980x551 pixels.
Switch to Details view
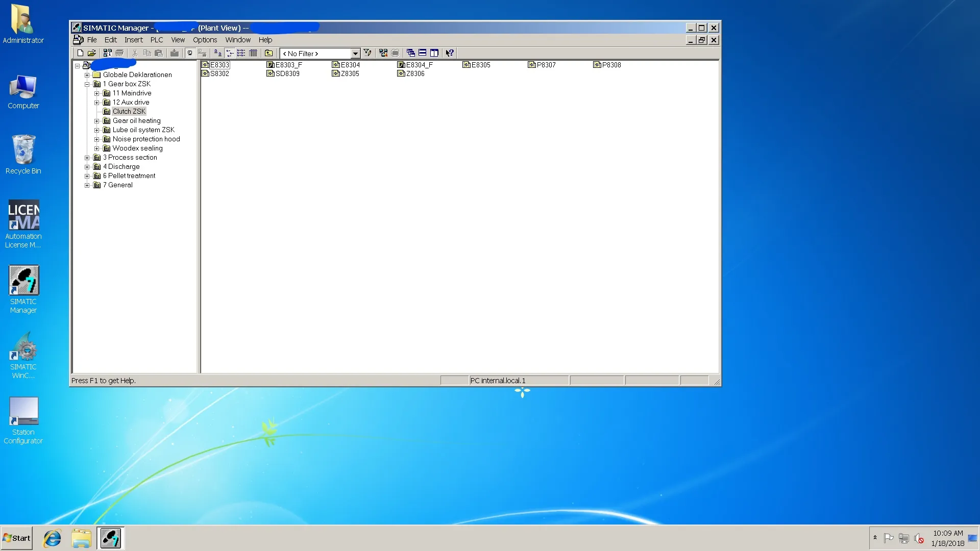[253, 53]
